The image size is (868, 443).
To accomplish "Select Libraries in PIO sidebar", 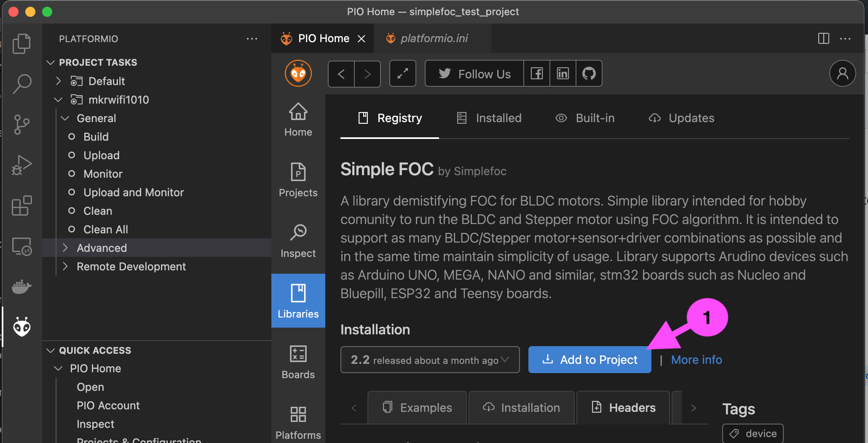I will (x=298, y=301).
